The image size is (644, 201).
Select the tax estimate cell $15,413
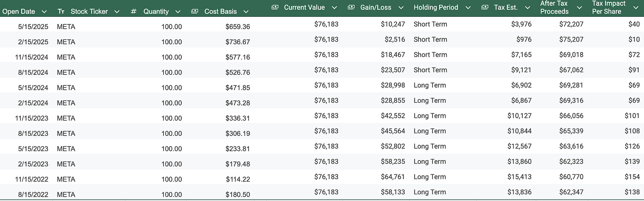click(x=519, y=177)
